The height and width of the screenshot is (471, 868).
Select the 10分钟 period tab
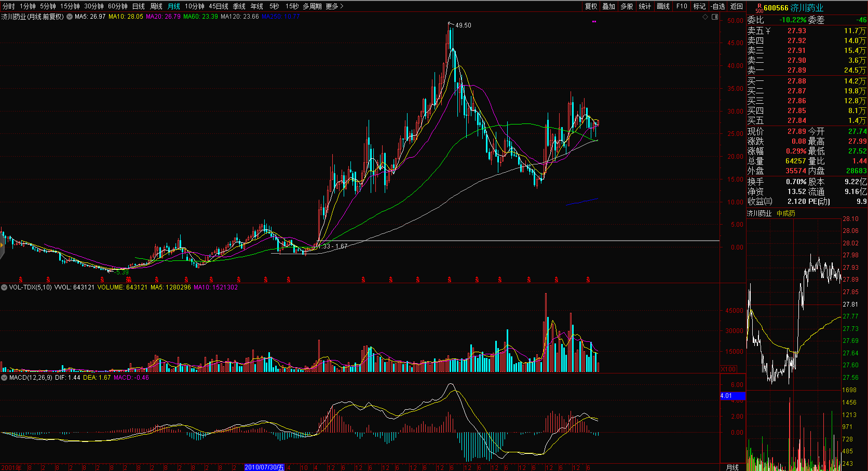[195, 6]
